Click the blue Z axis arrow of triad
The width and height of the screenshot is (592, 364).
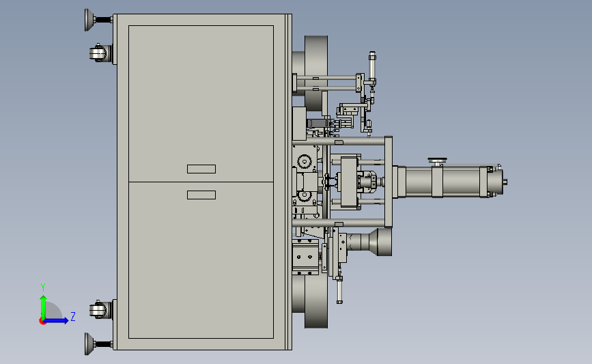(57, 321)
